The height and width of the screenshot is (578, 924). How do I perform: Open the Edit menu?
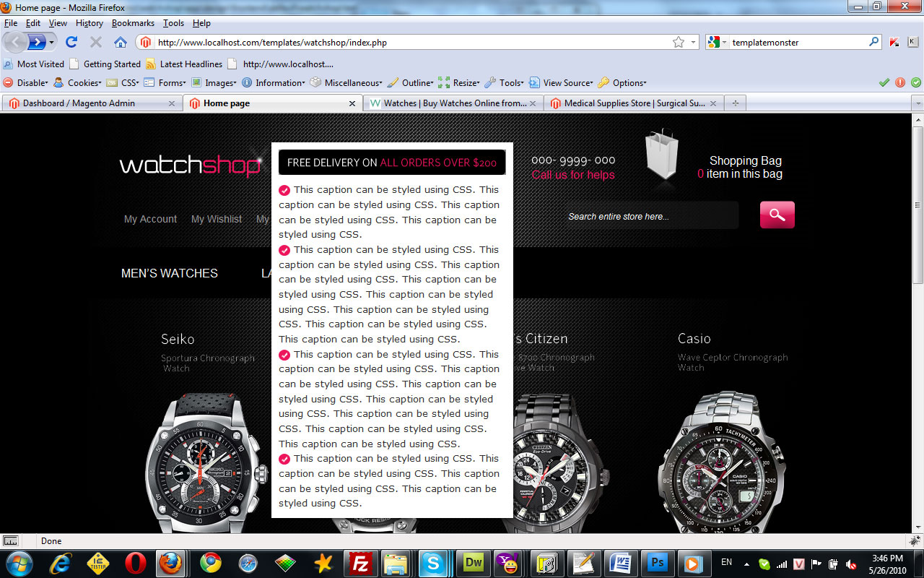pos(33,23)
